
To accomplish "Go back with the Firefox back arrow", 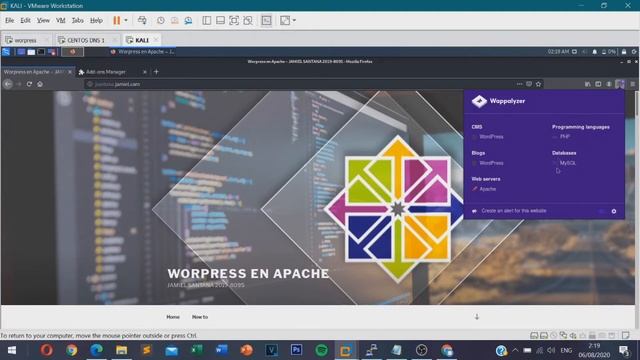I will click(x=8, y=84).
